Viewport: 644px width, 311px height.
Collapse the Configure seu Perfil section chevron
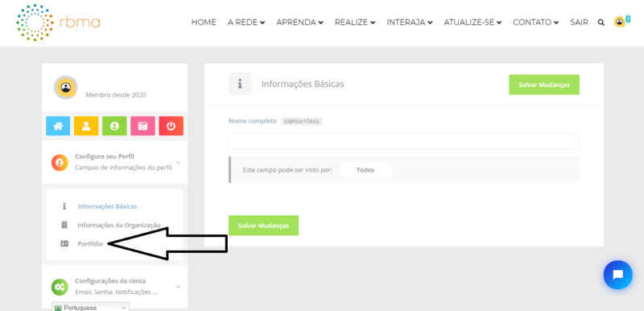[x=178, y=162]
